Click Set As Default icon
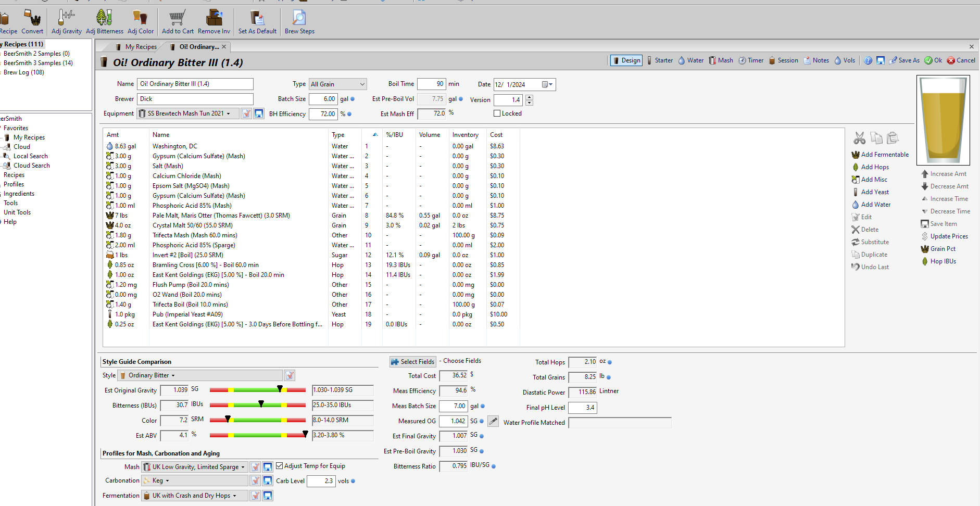This screenshot has width=980, height=506. pos(257,18)
